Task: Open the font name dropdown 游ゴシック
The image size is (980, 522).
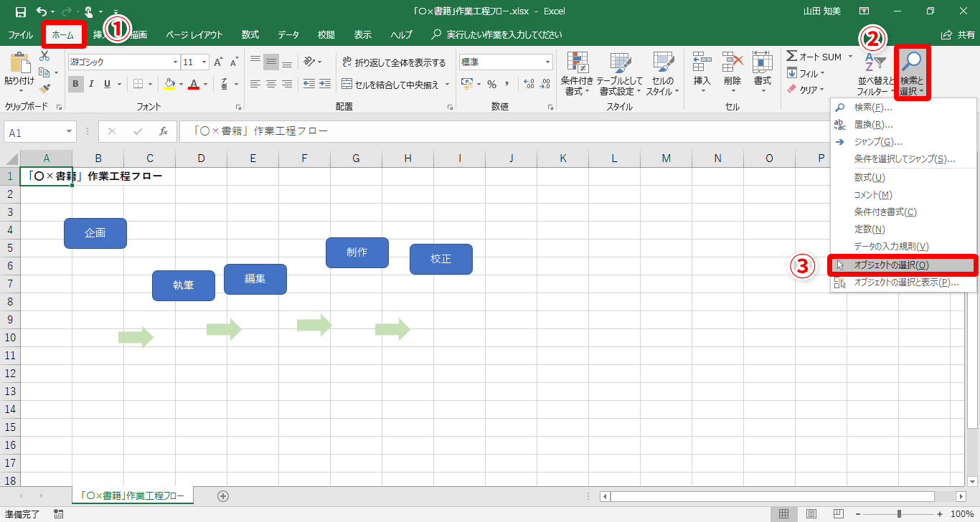Action: point(174,62)
